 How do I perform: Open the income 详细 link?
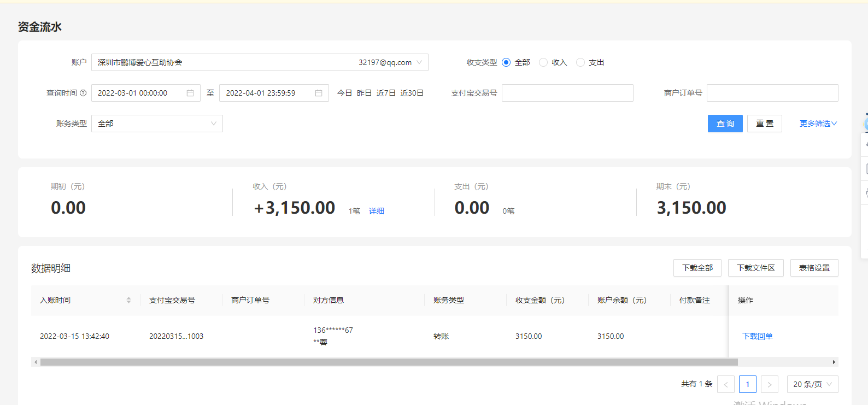pyautogui.click(x=376, y=211)
